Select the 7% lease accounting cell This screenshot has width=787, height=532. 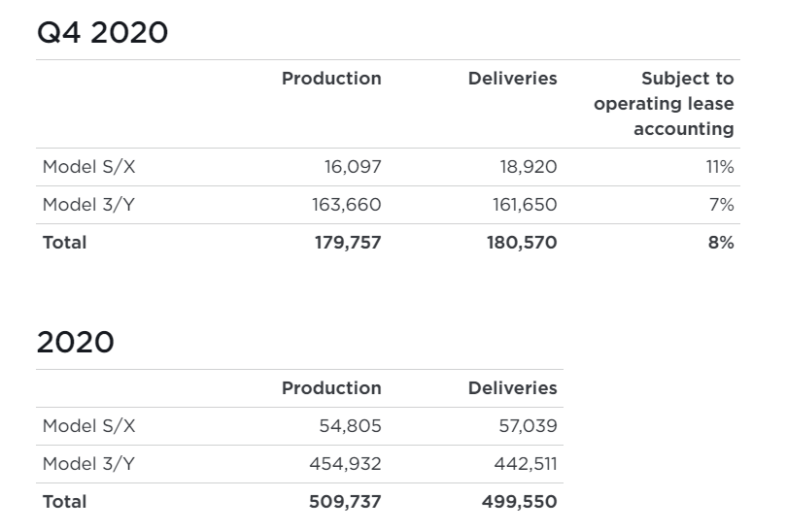pos(721,205)
